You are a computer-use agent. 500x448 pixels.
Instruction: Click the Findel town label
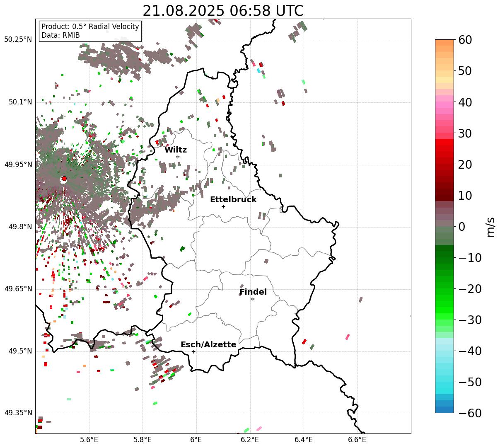pos(253,292)
